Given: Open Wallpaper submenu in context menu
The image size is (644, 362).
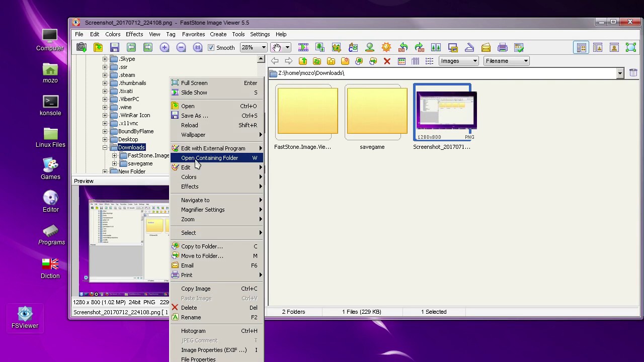Looking at the screenshot, I should tap(216, 135).
